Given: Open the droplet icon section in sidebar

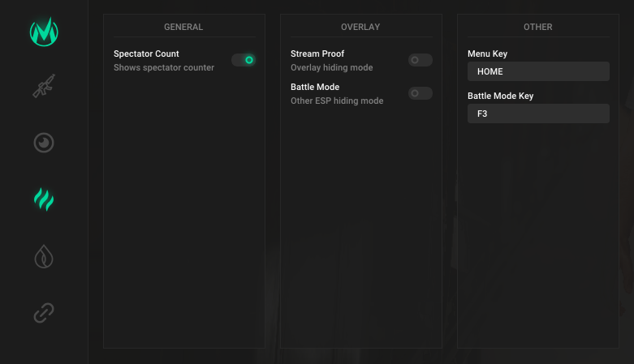Looking at the screenshot, I should point(44,256).
